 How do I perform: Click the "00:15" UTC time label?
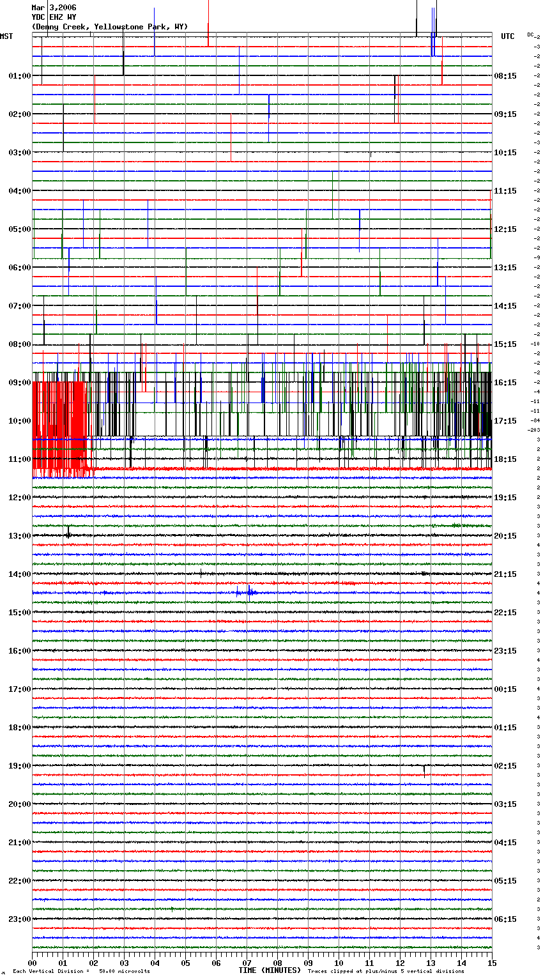[505, 689]
